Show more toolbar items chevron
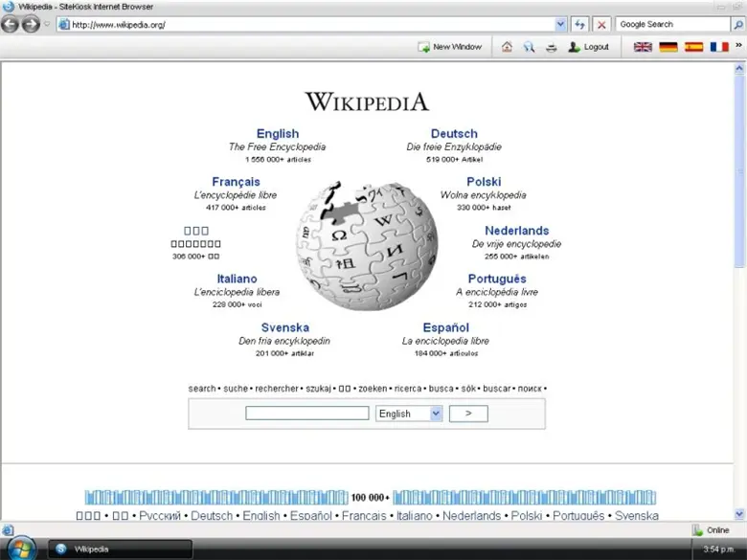This screenshot has height=560, width=747. click(x=739, y=45)
